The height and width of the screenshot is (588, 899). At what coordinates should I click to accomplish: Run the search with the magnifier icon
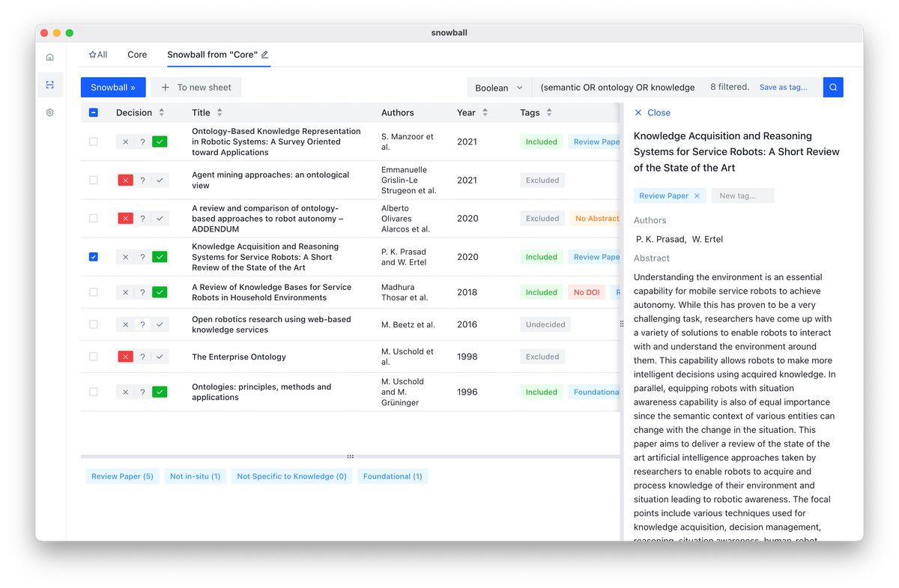click(832, 87)
